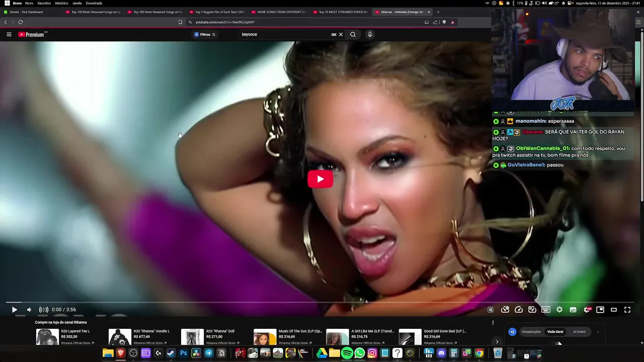The width and height of the screenshot is (644, 362).
Task: Click the green gear icon in the player
Action: coord(559,310)
